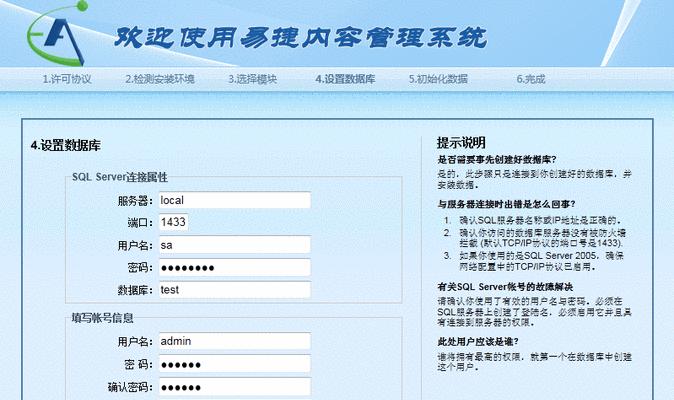Select step tab 1.许可协议
This screenshot has width=674, height=400.
(67, 79)
